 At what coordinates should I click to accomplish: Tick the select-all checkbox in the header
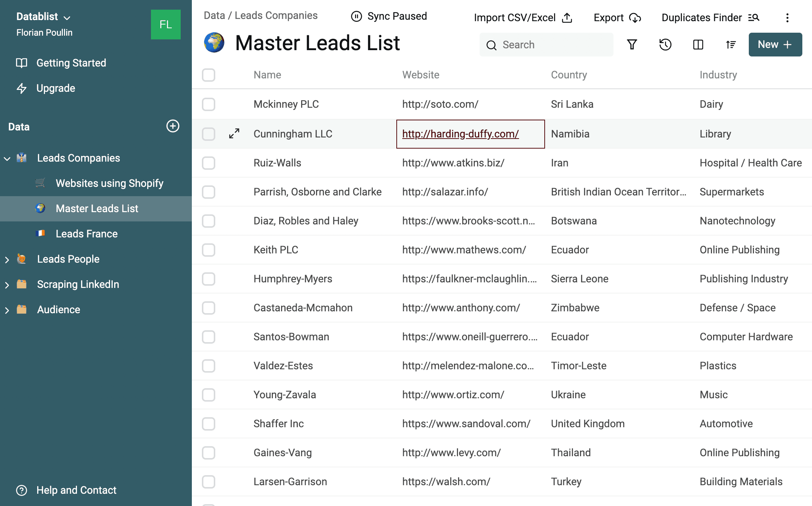209,75
